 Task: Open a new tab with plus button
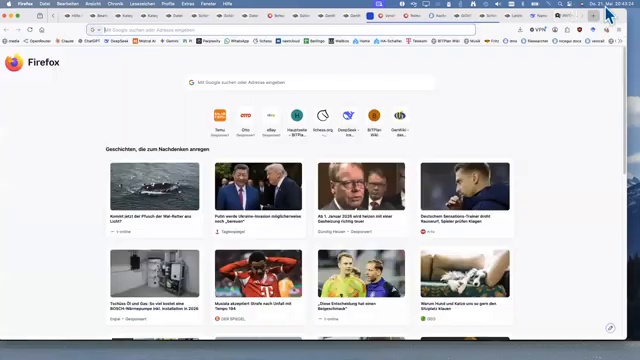click(x=593, y=16)
